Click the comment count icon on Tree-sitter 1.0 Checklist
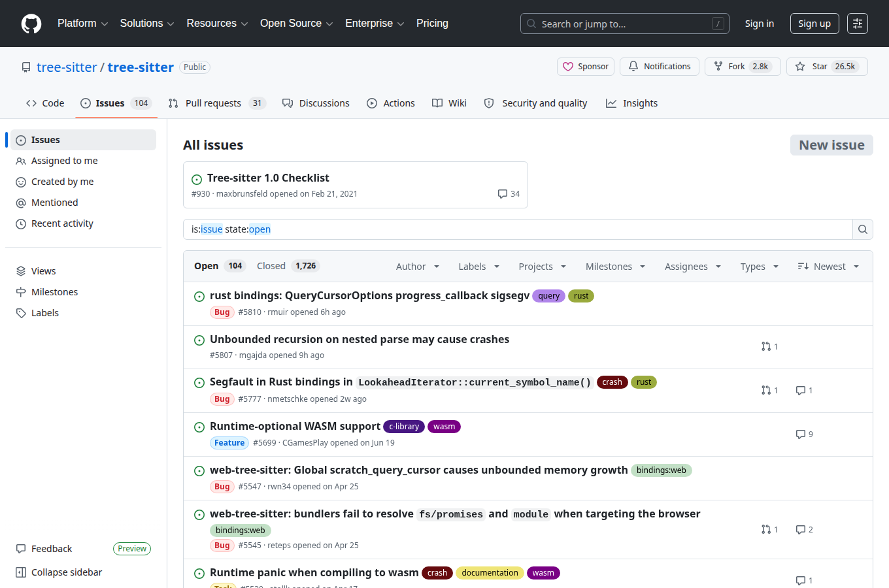 pyautogui.click(x=503, y=193)
